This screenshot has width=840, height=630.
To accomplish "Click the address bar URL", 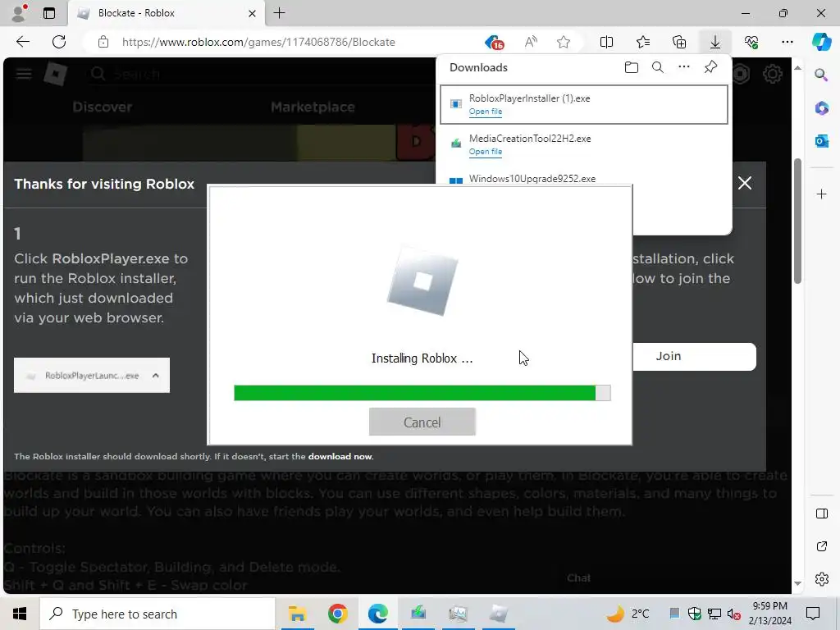I will click(x=258, y=42).
